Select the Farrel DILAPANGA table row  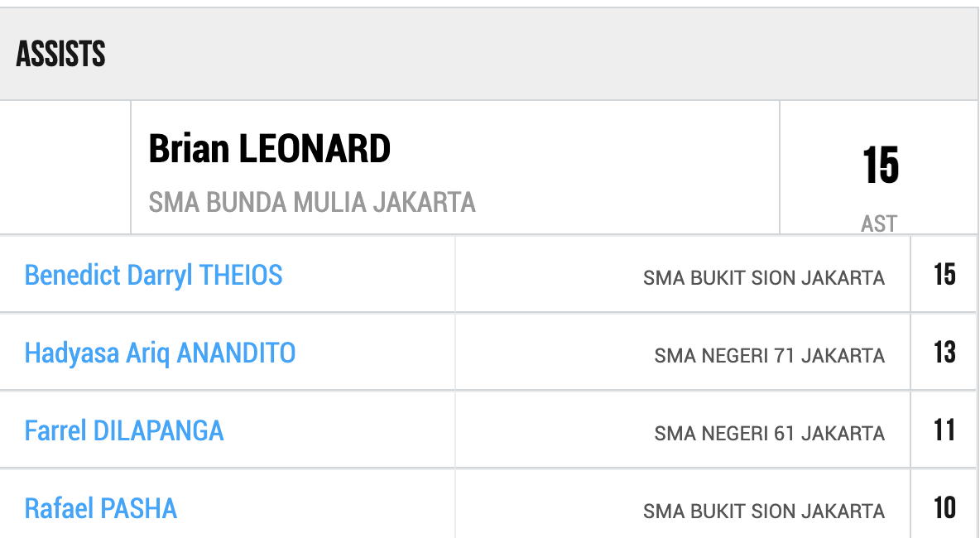point(488,430)
